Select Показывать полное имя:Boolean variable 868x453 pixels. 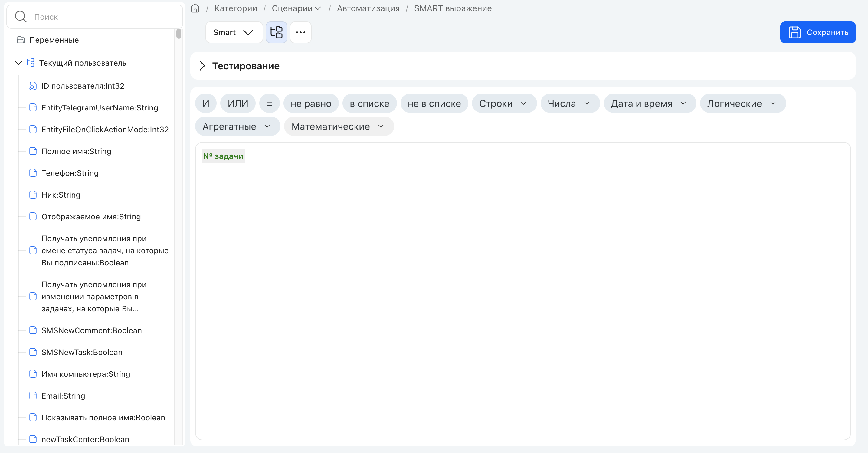[103, 418]
